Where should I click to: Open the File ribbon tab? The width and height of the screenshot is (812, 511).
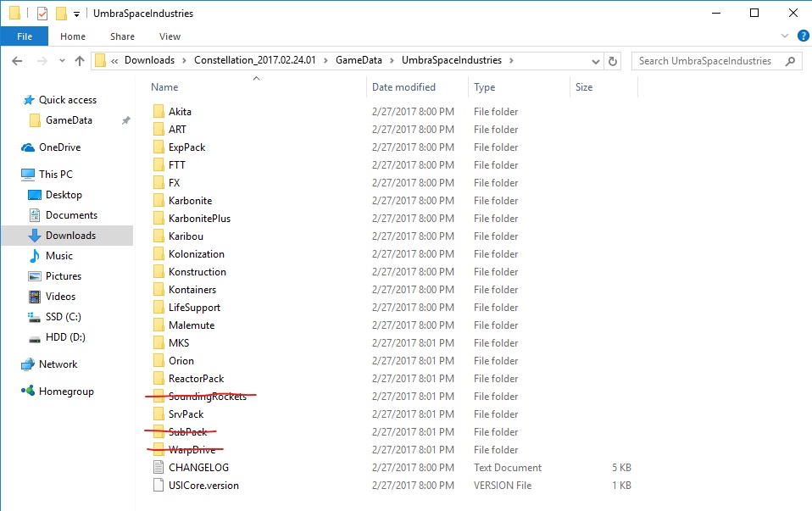point(25,36)
